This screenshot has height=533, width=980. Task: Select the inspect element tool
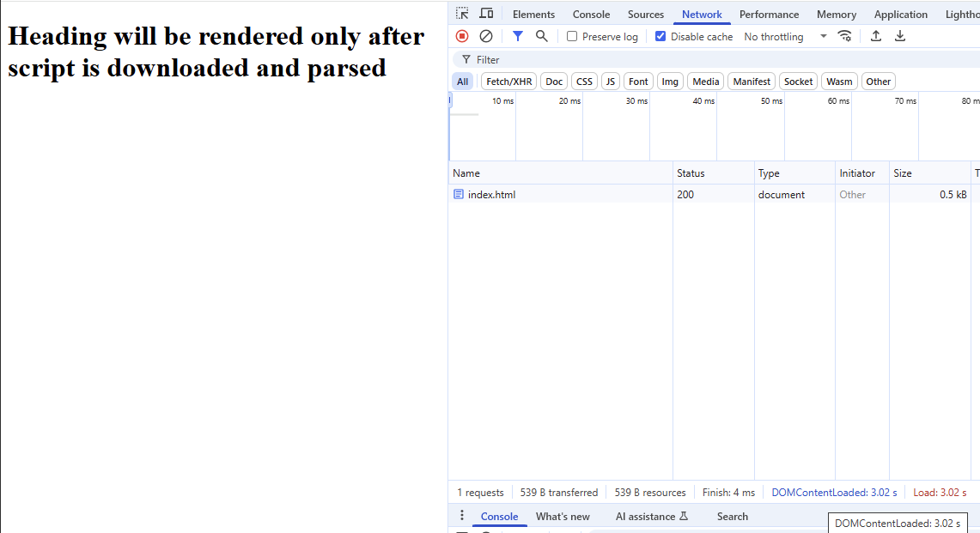(x=462, y=14)
